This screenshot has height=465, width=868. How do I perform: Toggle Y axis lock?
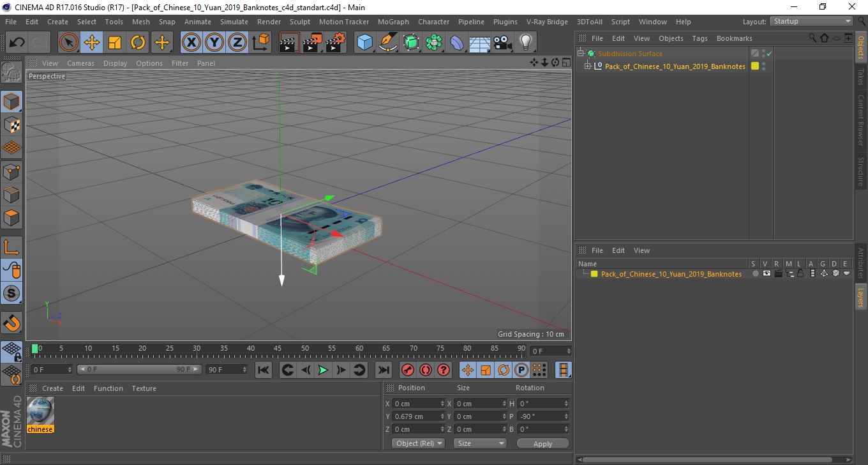214,43
